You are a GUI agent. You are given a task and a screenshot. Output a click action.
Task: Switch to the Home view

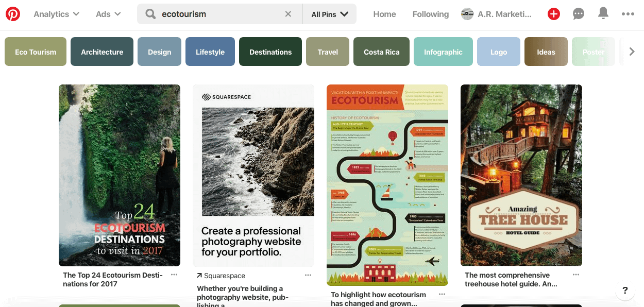click(384, 14)
